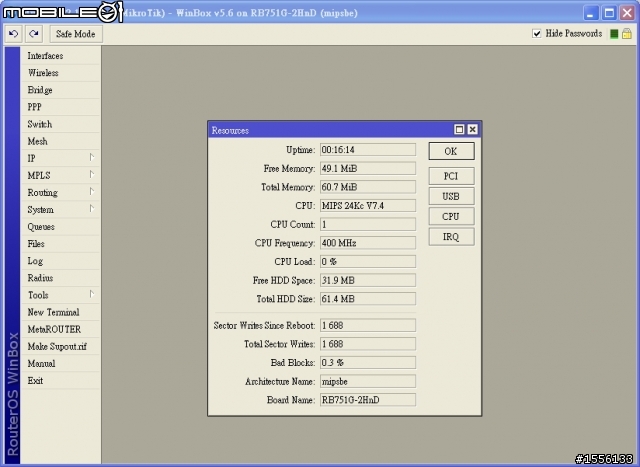Viewport: 640px width, 467px height.
Task: Open the Log menu
Action: pos(60,261)
